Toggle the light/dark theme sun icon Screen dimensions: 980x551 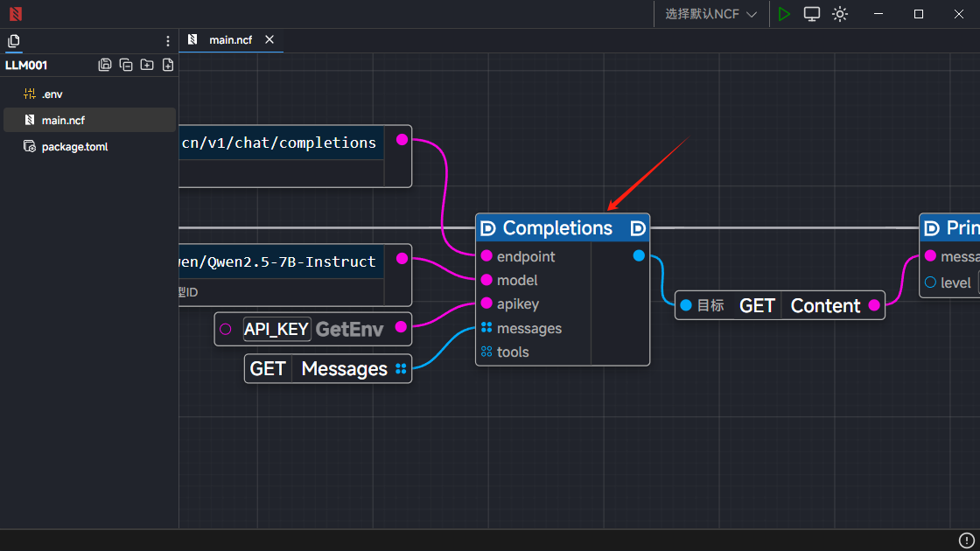click(x=840, y=14)
